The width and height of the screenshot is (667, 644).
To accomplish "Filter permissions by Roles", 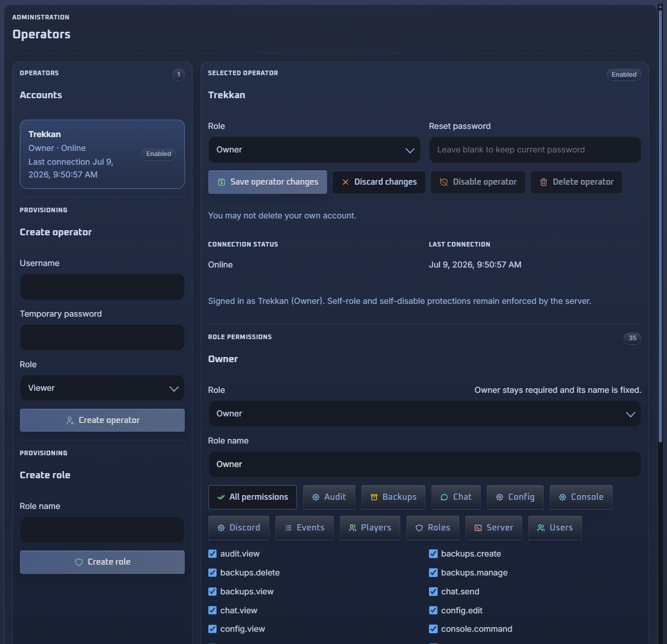I will 433,528.
